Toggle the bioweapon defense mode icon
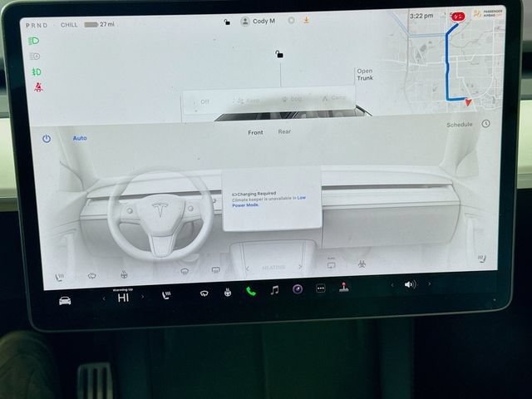 [362, 264]
